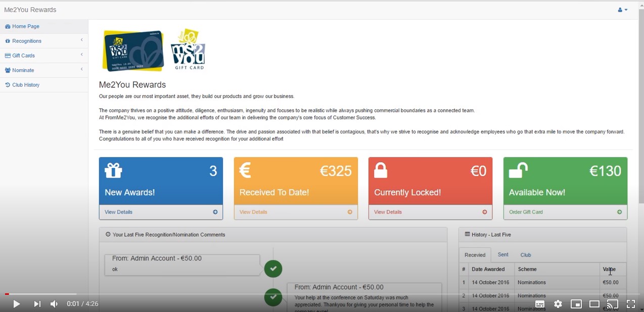Order Gift Card from Available Now card
Viewport: 644px width, 312px height.
tap(526, 212)
